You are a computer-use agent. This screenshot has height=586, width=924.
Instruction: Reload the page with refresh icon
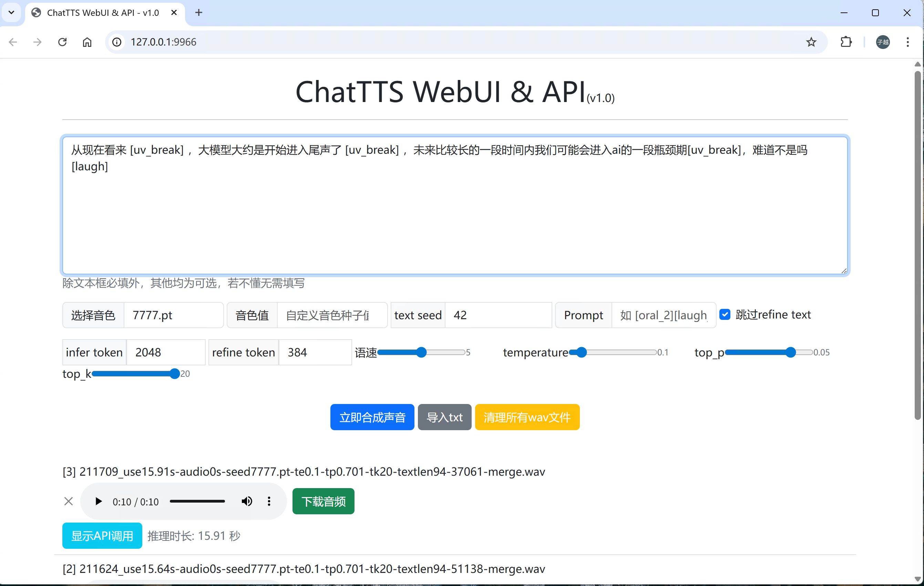pos(62,42)
